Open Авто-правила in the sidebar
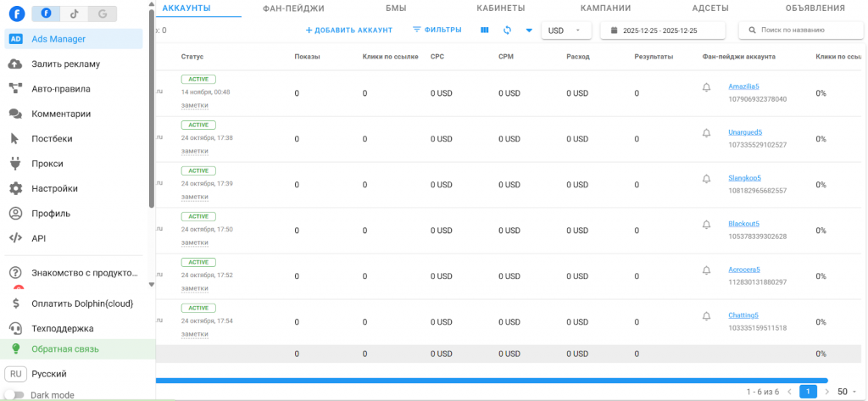Screen dimensions: 868x401 point(60,89)
